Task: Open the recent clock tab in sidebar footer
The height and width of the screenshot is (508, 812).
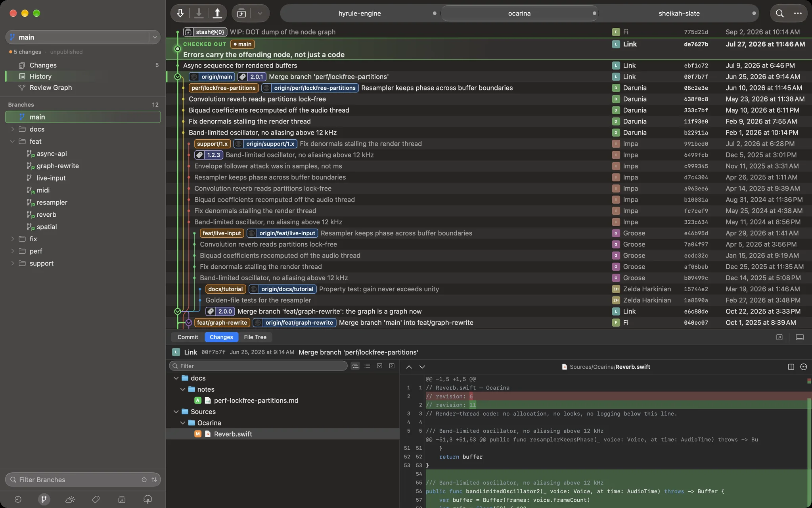Action: click(18, 499)
